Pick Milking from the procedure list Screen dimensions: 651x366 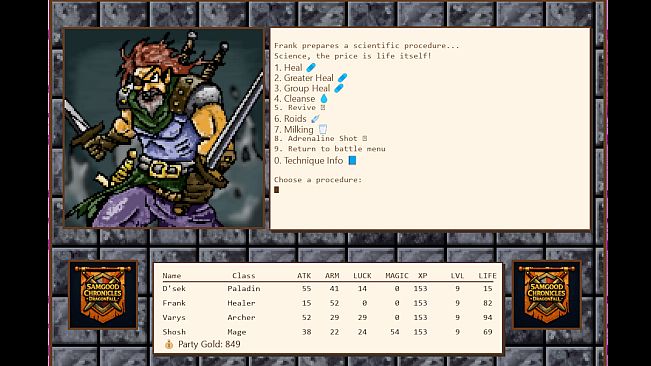click(301, 129)
